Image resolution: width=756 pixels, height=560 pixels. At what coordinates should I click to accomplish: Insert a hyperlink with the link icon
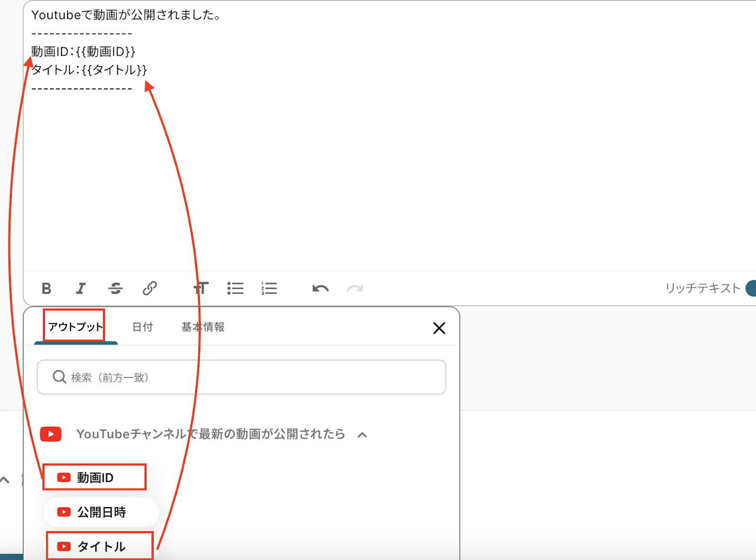(x=150, y=288)
